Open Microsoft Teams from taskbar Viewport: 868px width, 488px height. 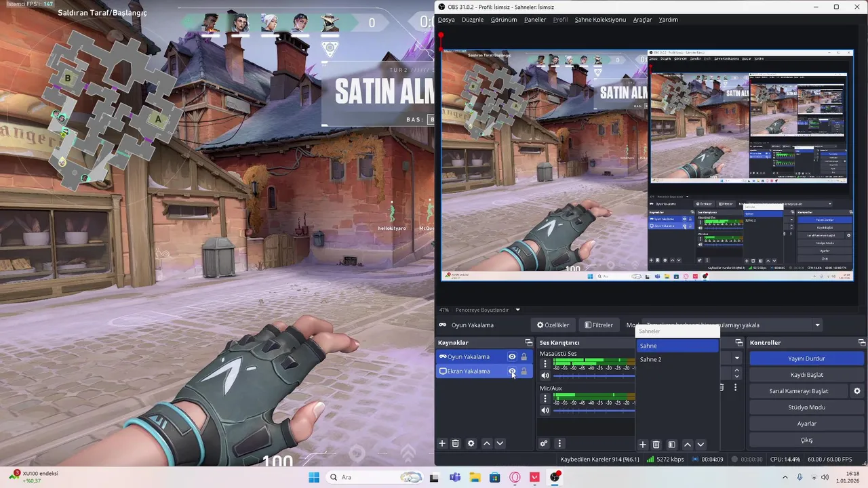(454, 477)
